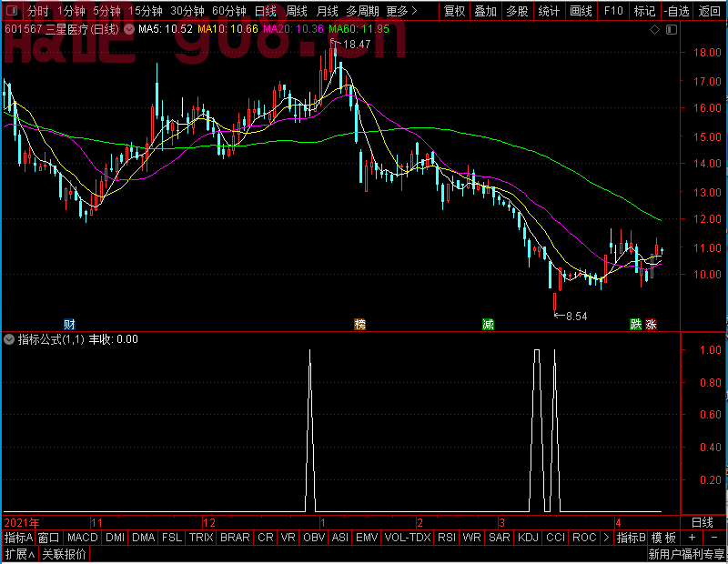Click the 多股 multi-stock button
Image resolution: width=728 pixels, height=564 pixels.
click(517, 11)
